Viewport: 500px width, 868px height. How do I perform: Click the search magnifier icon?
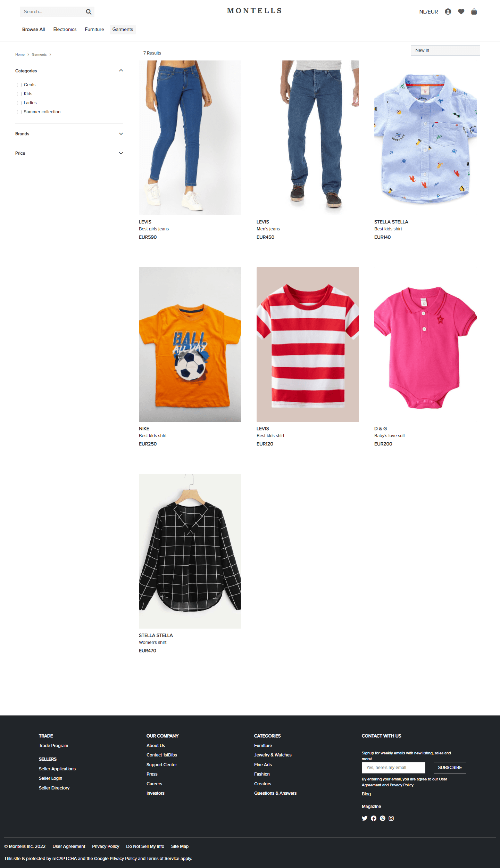(x=89, y=12)
